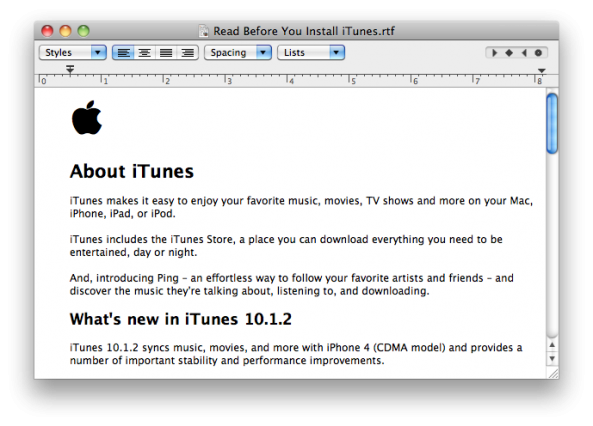Click the center tab stop diamond icon

509,53
